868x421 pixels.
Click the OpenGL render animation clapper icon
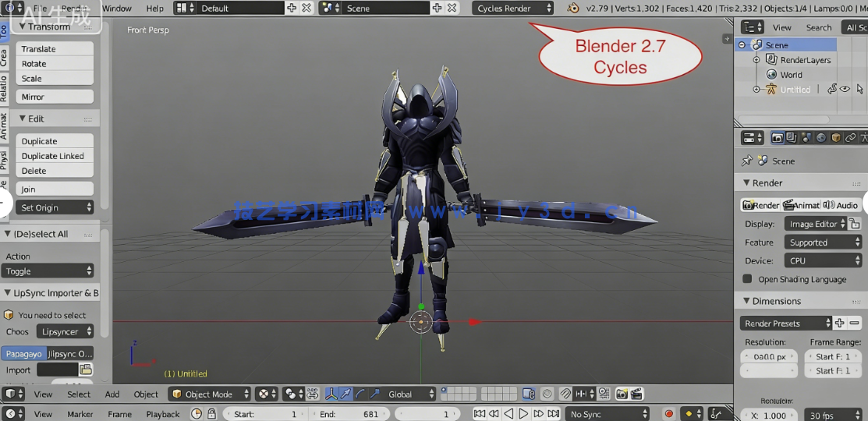[636, 394]
